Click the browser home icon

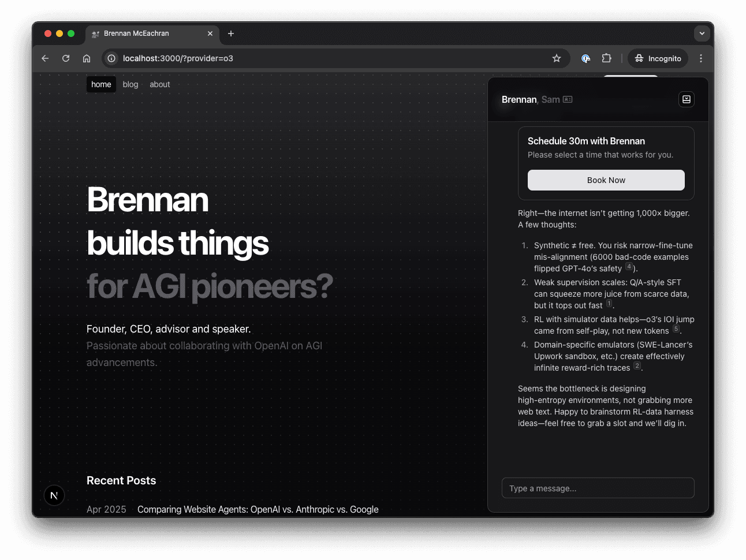(x=87, y=58)
